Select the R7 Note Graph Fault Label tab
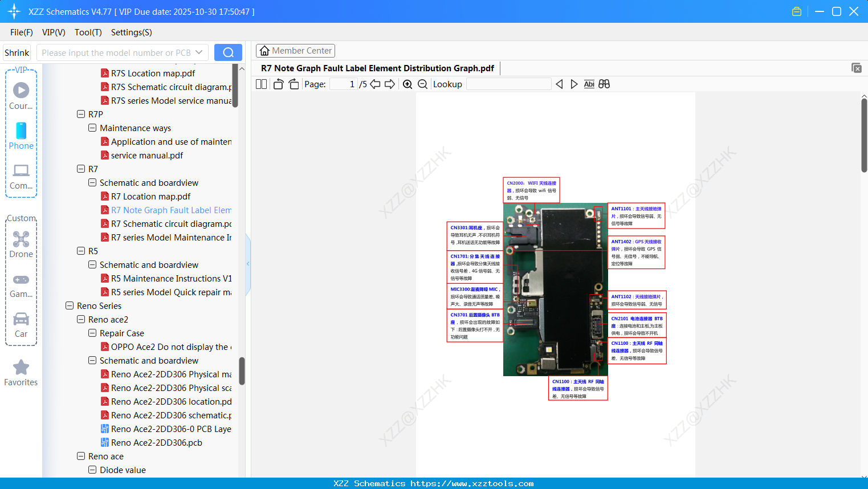The width and height of the screenshot is (868, 489). coord(377,68)
